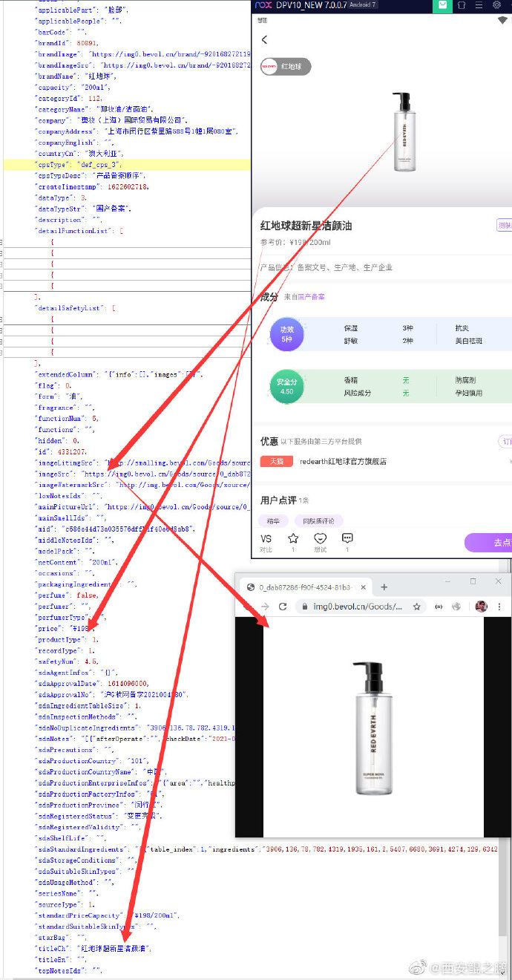
Task: Tap the purple 去点评 button
Action: point(488,543)
